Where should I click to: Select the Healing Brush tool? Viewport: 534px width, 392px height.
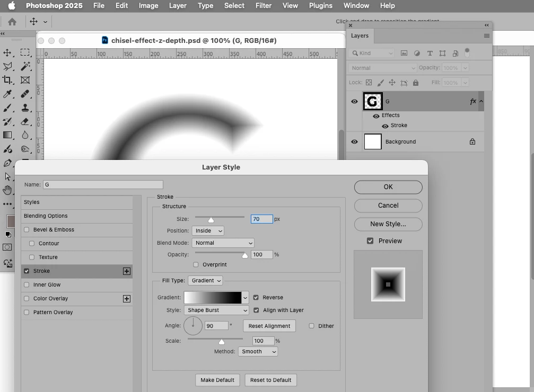click(25, 94)
